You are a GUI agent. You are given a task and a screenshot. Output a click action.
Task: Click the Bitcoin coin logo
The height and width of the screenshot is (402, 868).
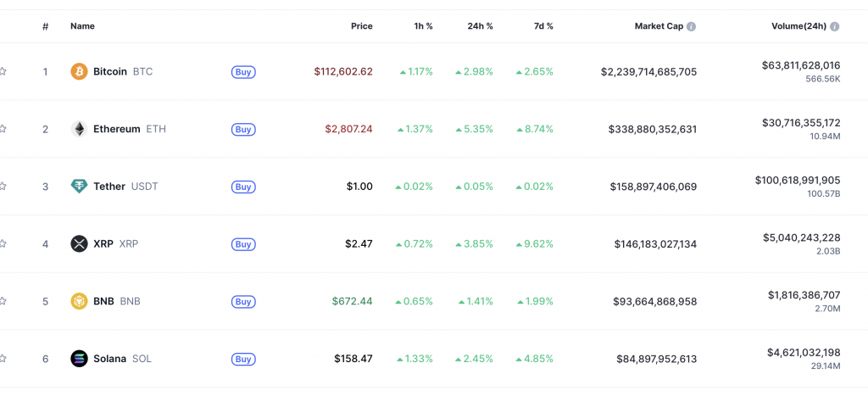point(79,71)
